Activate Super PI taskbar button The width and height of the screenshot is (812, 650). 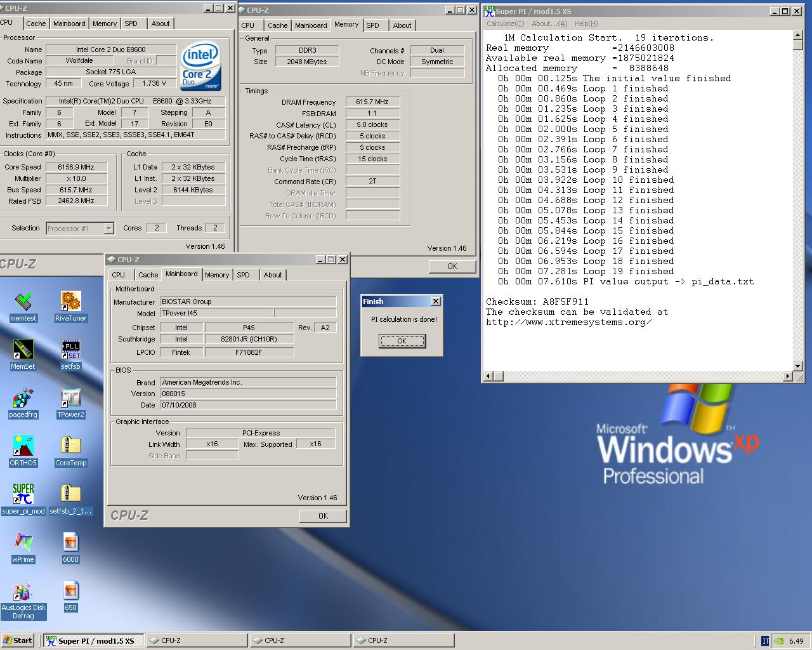point(94,640)
